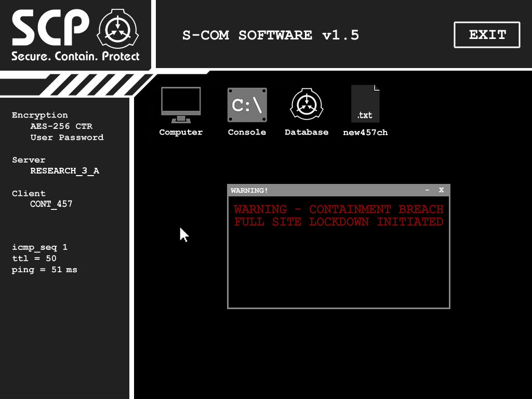Minimize the WARNING! window
Image resolution: width=532 pixels, height=399 pixels.
pos(428,191)
